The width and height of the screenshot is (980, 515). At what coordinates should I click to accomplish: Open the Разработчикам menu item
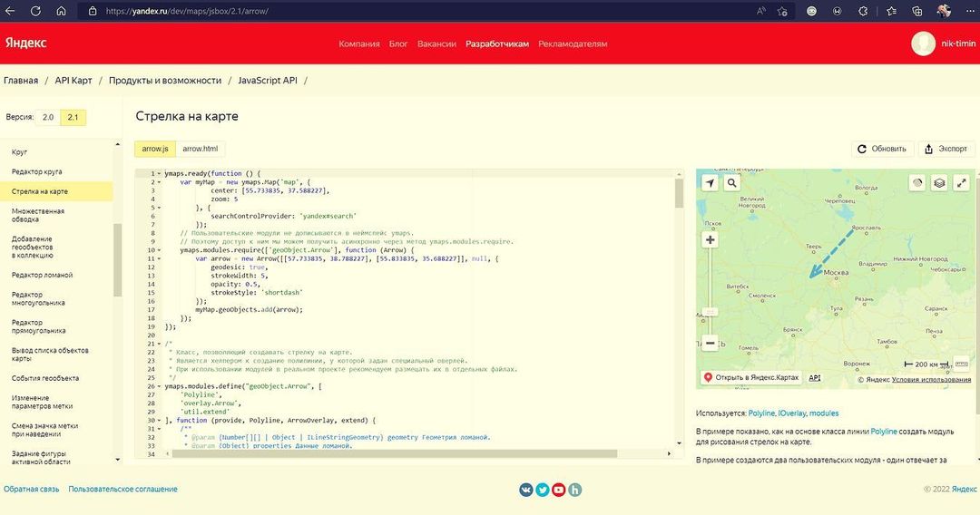pos(497,44)
